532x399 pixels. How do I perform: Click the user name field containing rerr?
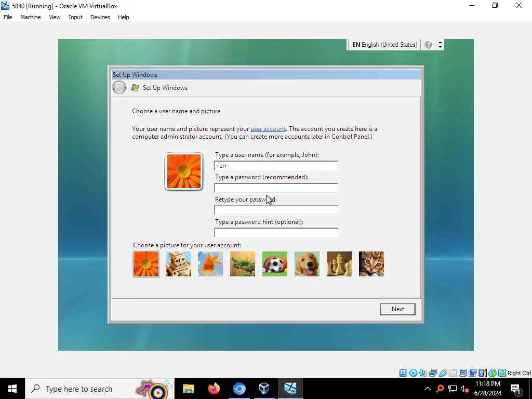coord(276,166)
